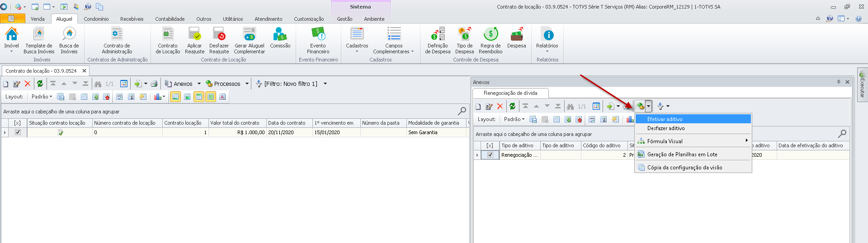Open Contrato de Administração

click(117, 40)
